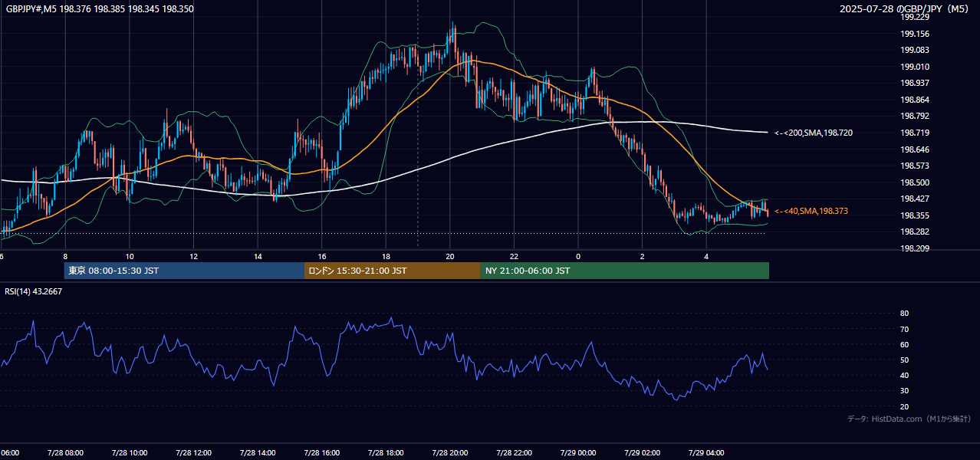Click price axis label 198.500
The width and height of the screenshot is (980, 460).
coord(915,182)
